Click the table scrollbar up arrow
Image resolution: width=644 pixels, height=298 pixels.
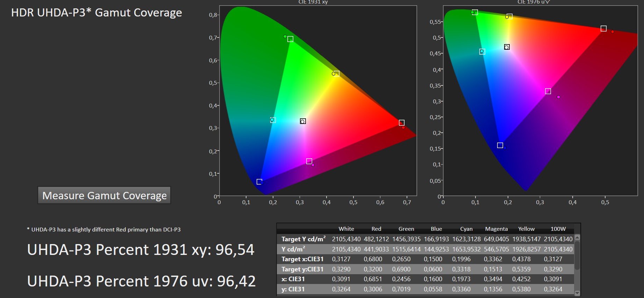[577, 237]
